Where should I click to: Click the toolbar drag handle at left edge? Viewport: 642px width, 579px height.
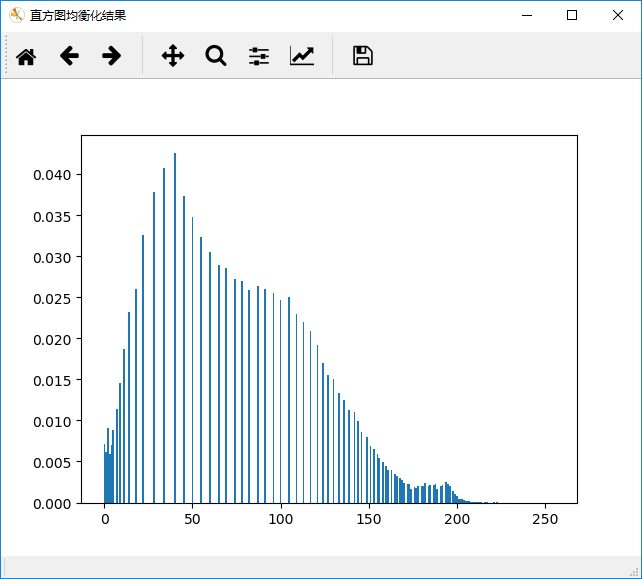pyautogui.click(x=6, y=54)
